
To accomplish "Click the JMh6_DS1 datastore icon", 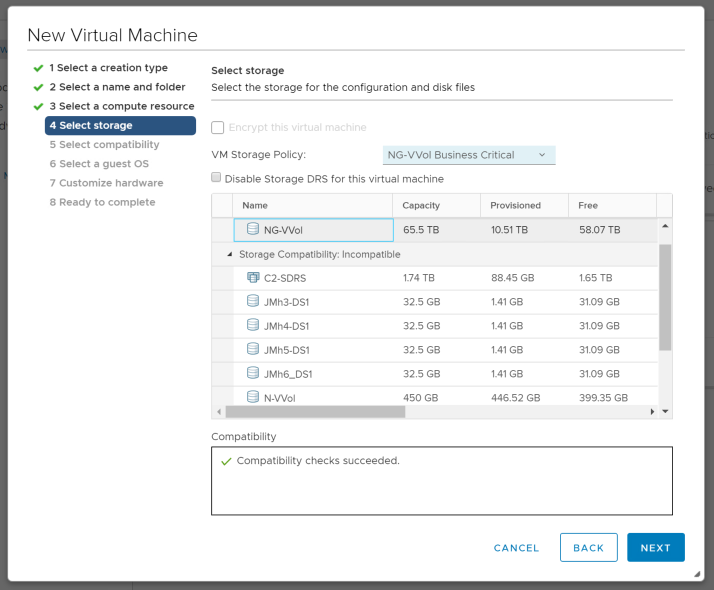I will click(x=253, y=373).
